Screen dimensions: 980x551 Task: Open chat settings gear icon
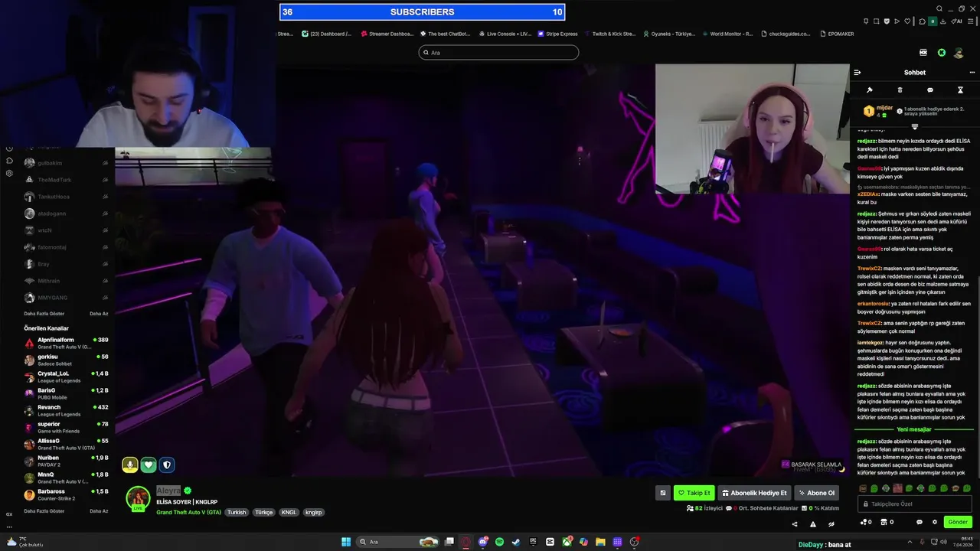[935, 522]
